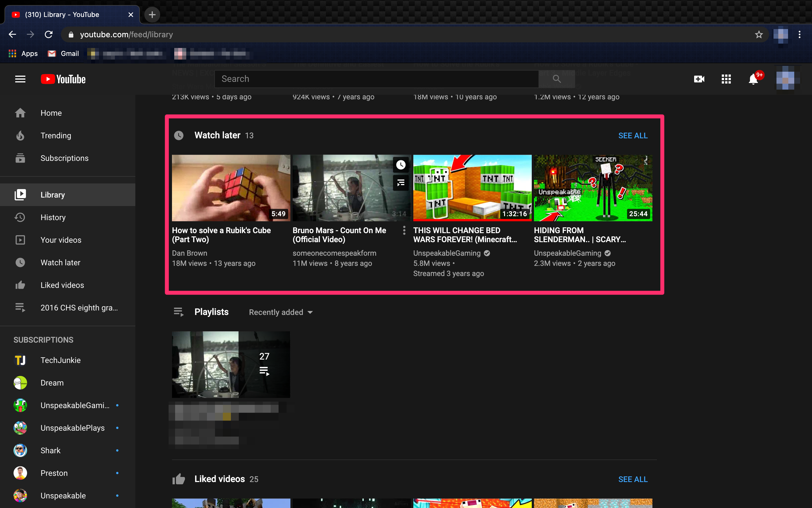Click the Bed Wars TNT thumbnail
The width and height of the screenshot is (812, 508).
point(472,188)
